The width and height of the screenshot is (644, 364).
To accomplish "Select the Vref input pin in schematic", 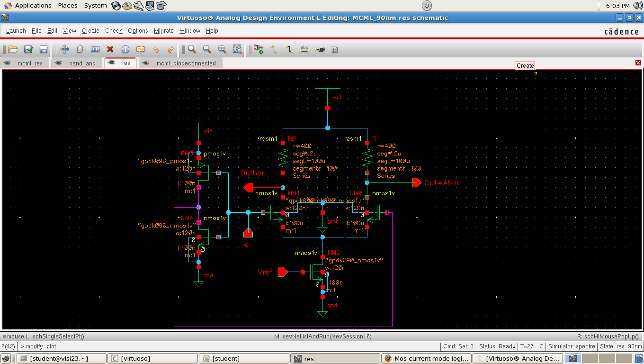I will pos(283,272).
